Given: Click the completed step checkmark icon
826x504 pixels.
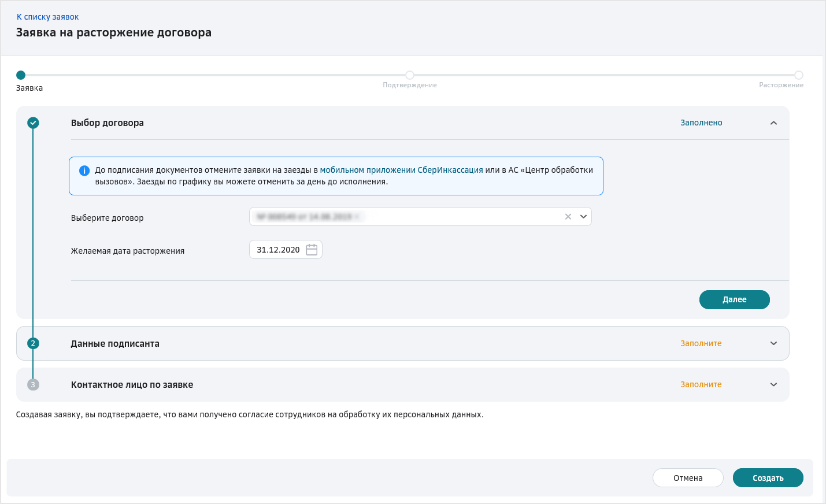Looking at the screenshot, I should [x=33, y=123].
